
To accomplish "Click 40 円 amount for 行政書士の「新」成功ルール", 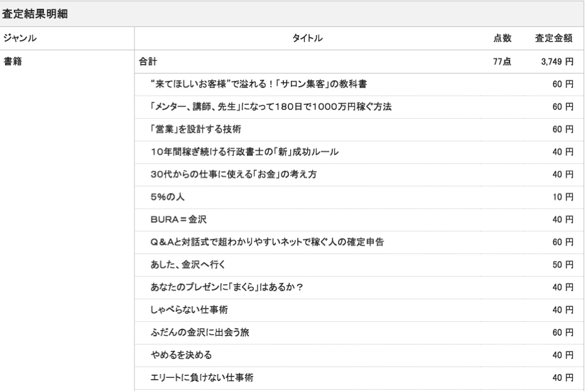I will click(563, 151).
